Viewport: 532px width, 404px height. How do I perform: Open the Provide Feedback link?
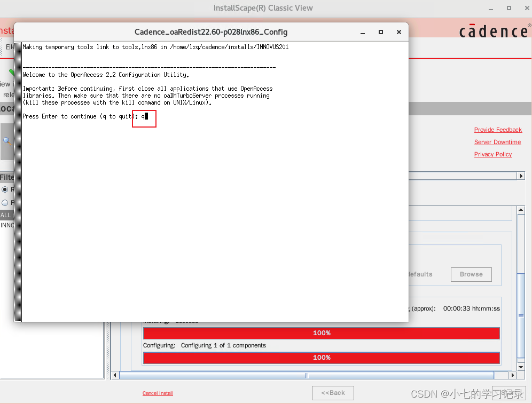[x=498, y=130]
